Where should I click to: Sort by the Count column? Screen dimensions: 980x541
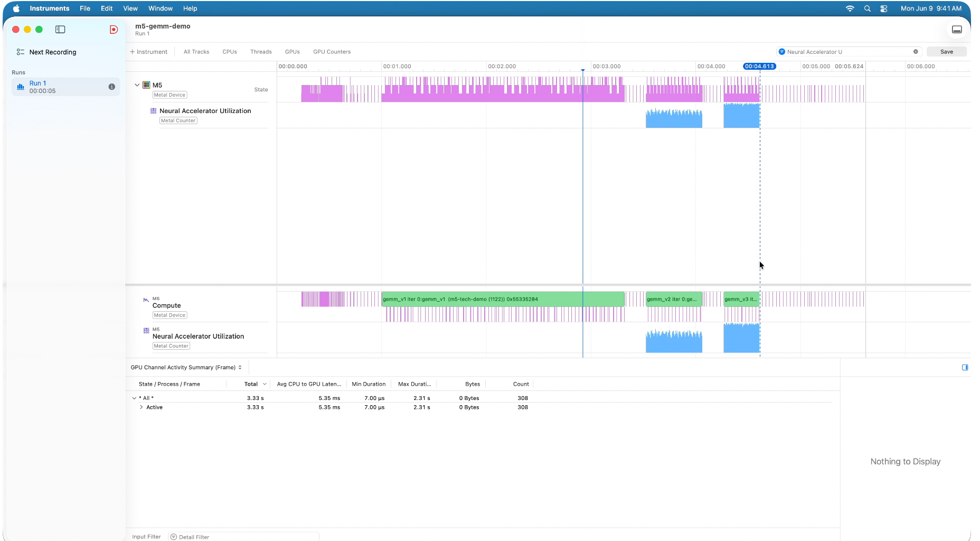tap(521, 384)
